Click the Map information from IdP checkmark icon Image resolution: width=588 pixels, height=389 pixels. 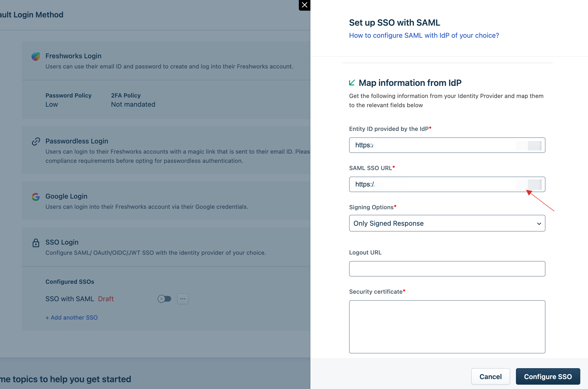point(352,83)
